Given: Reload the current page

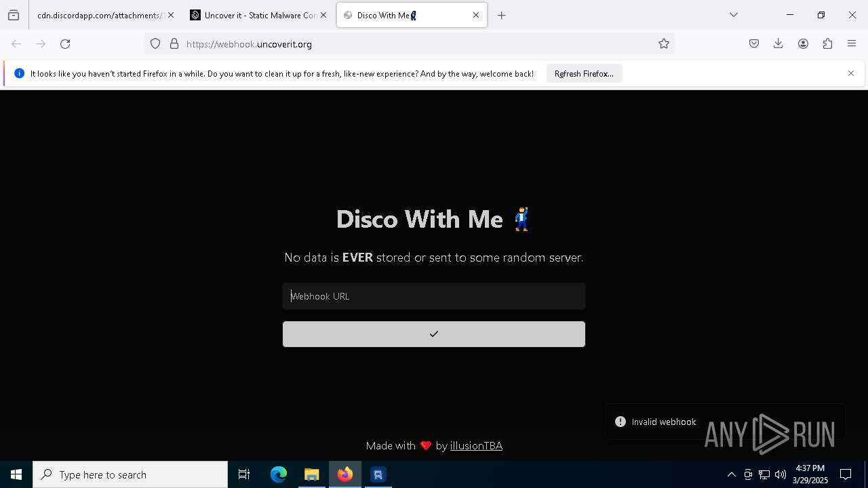Looking at the screenshot, I should [x=65, y=44].
